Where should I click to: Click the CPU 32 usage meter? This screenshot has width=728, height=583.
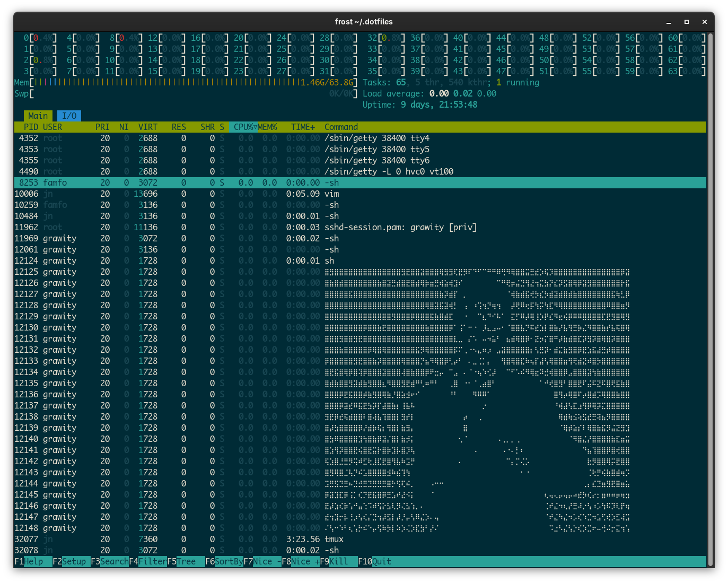[387, 38]
